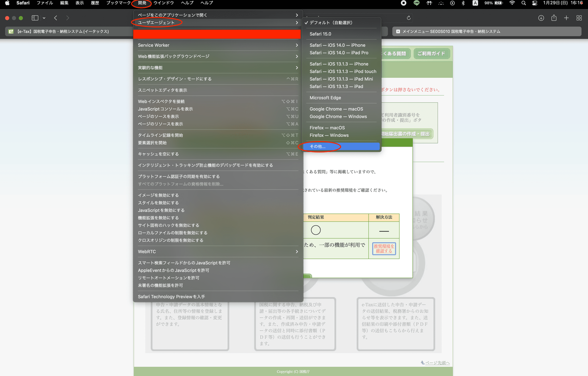The image size is (588, 376).
Task: Open the LINE menu bar icon
Action: pyautogui.click(x=416, y=3)
